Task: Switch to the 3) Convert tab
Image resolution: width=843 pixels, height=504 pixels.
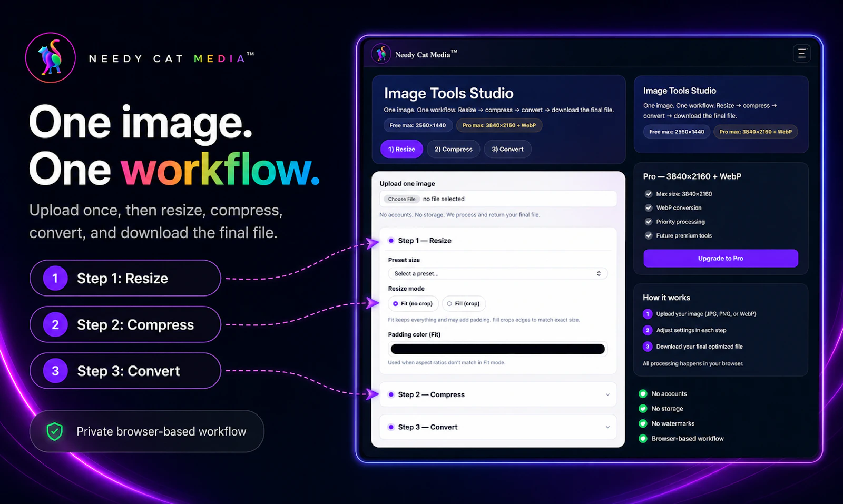Action: tap(507, 149)
